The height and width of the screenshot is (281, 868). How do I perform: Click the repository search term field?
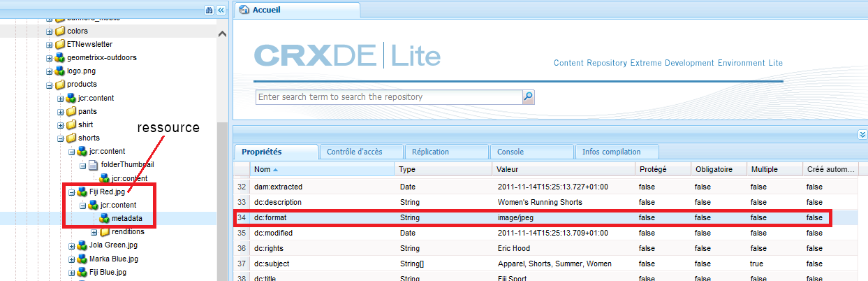(x=389, y=97)
